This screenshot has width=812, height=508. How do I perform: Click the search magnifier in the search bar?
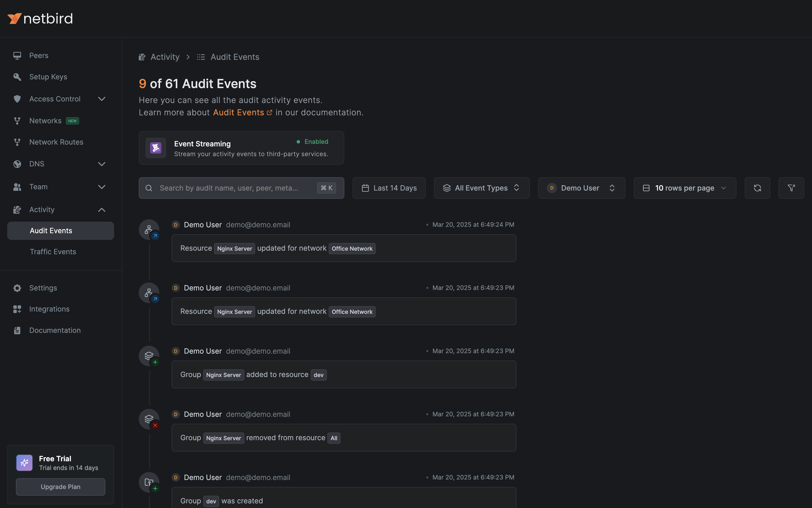pyautogui.click(x=149, y=188)
